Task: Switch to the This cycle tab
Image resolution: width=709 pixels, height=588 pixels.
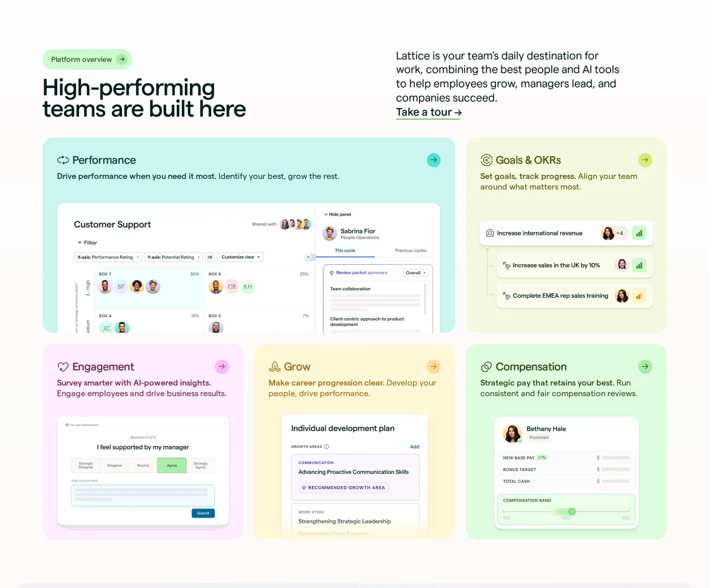Action: tap(345, 251)
